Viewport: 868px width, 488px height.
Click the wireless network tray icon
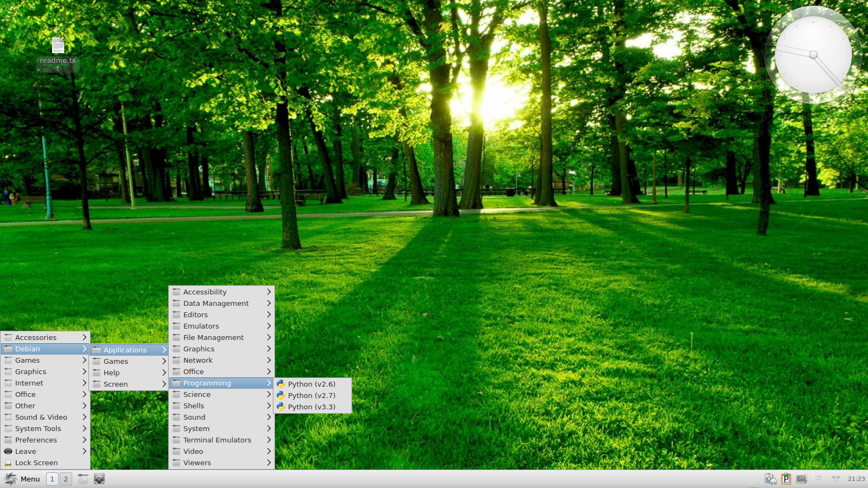click(816, 479)
